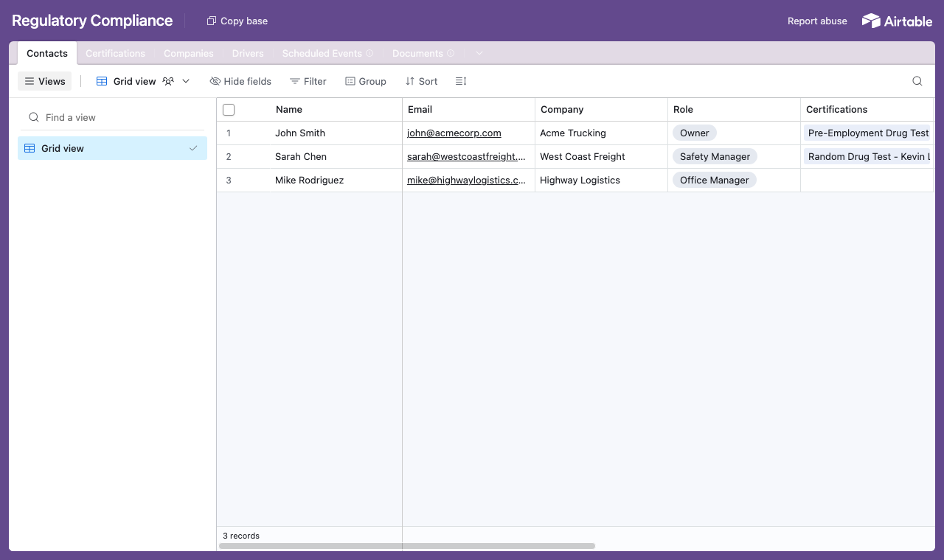Click row number 3
The image size is (944, 560).
pos(229,181)
